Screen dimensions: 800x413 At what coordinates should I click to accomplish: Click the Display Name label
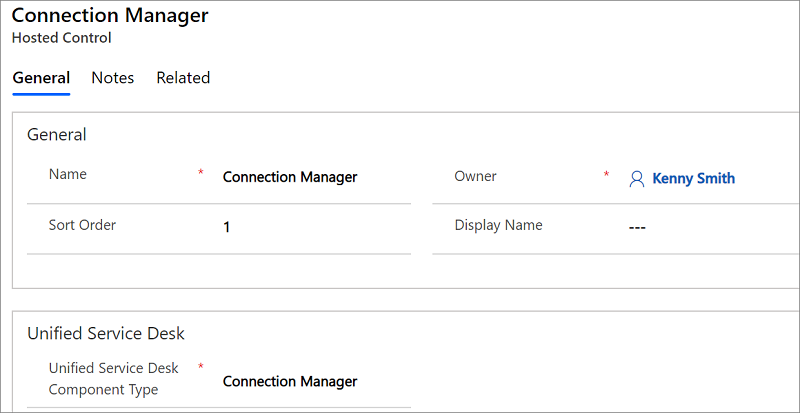(x=498, y=225)
